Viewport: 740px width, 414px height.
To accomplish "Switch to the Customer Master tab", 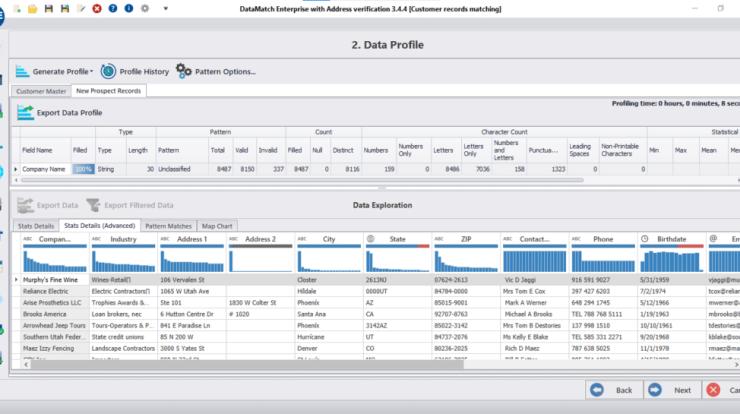I will pyautogui.click(x=41, y=91).
